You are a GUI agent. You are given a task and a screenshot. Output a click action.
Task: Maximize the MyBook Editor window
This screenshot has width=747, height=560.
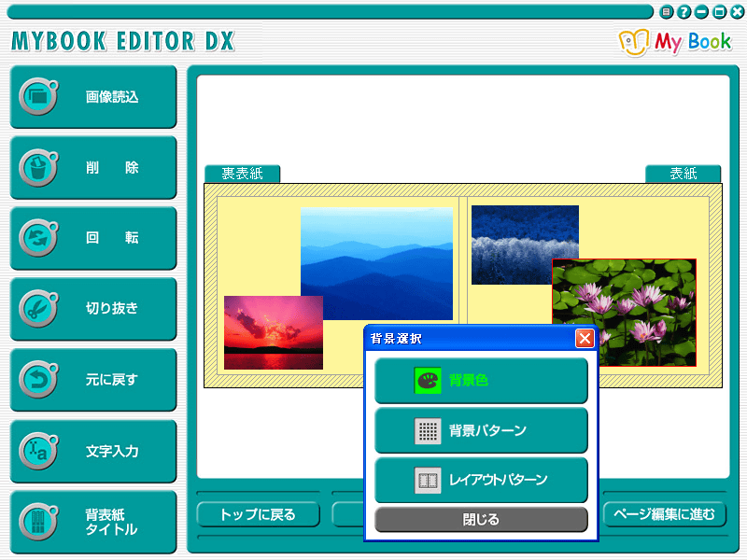(x=719, y=12)
